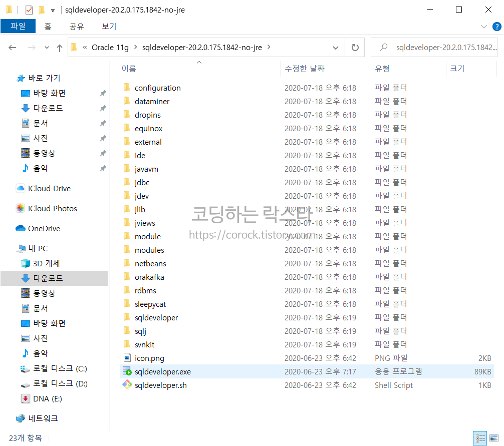Open iCloud Photos in navigation pane
The height and width of the screenshot is (446, 504).
[53, 208]
